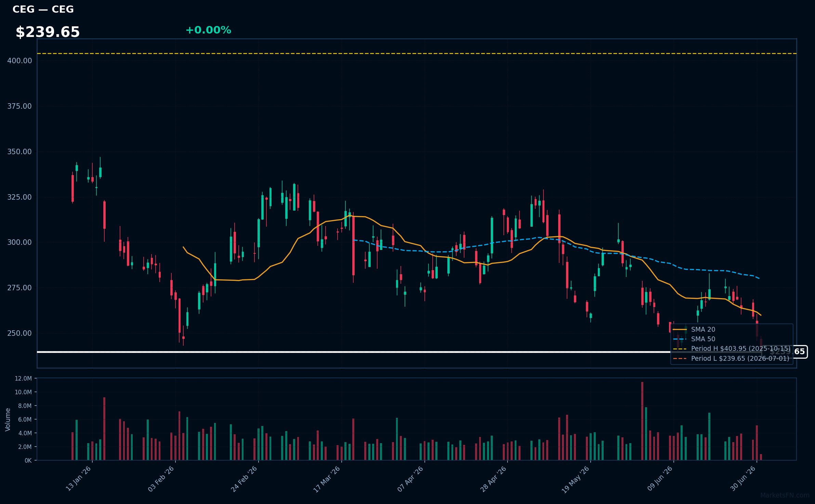Click the 350.00 price axis label
Image resolution: width=815 pixels, height=504 pixels.
(x=19, y=151)
